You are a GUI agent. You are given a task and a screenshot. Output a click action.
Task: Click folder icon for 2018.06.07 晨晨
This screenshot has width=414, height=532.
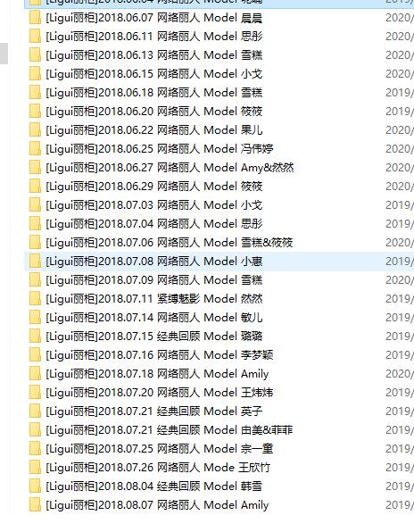point(35,18)
